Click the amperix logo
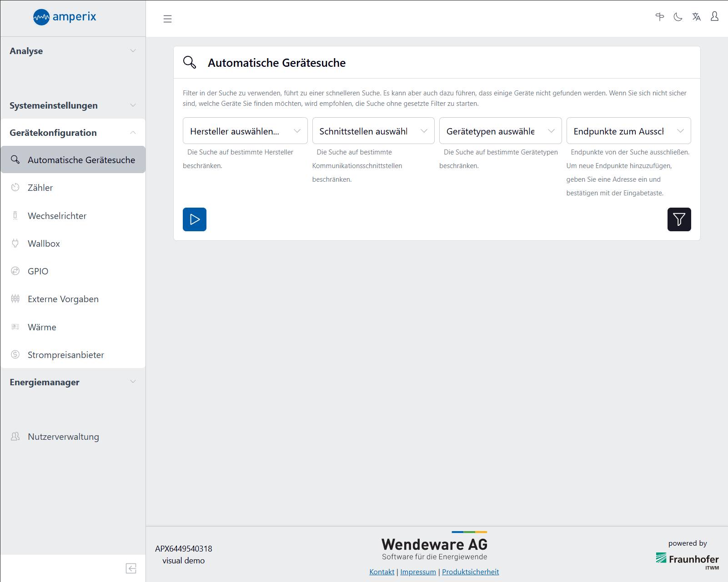Screen dimensions: 728x582 point(65,17)
